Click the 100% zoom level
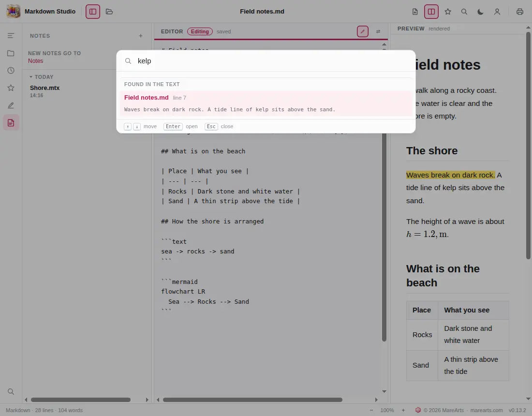The width and height of the screenshot is (532, 416). tap(387, 410)
